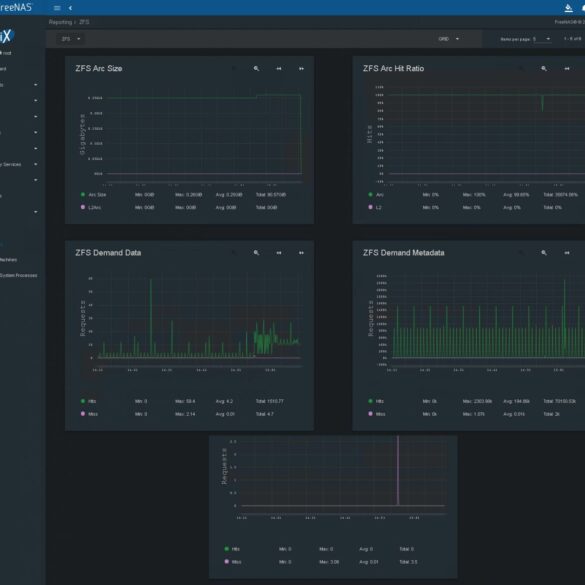Toggle the Miss series in ZFS Demand Data

[89, 414]
